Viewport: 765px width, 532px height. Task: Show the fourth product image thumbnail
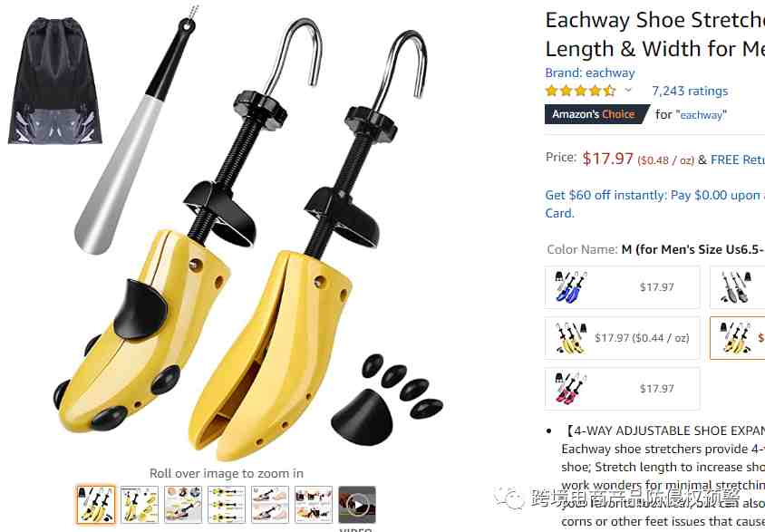[227, 504]
